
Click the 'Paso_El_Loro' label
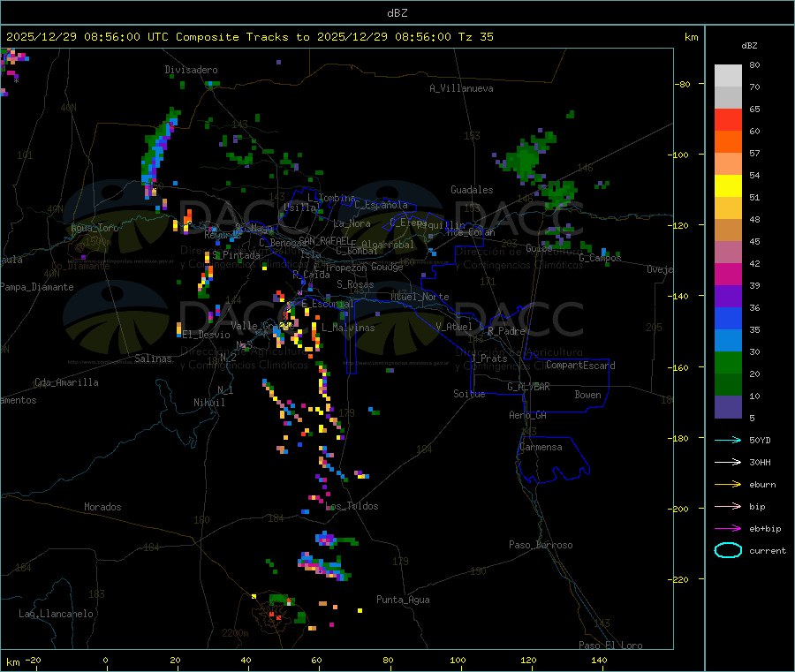pyautogui.click(x=610, y=646)
